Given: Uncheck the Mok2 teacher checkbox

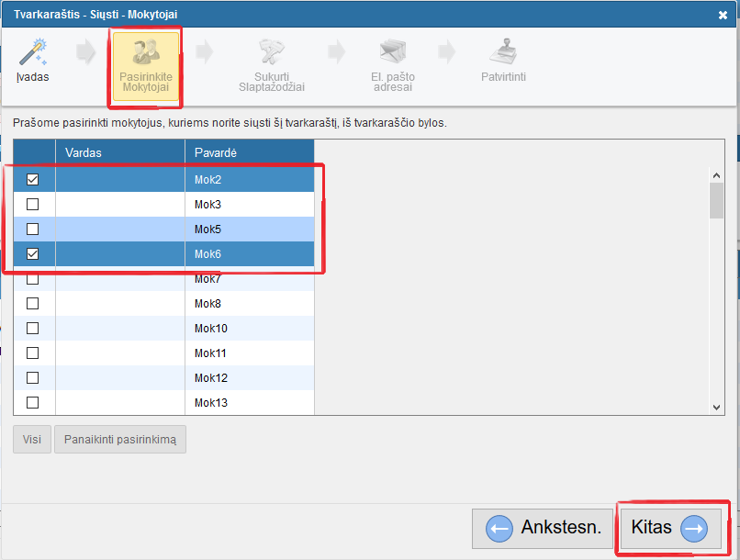Looking at the screenshot, I should click(32, 179).
